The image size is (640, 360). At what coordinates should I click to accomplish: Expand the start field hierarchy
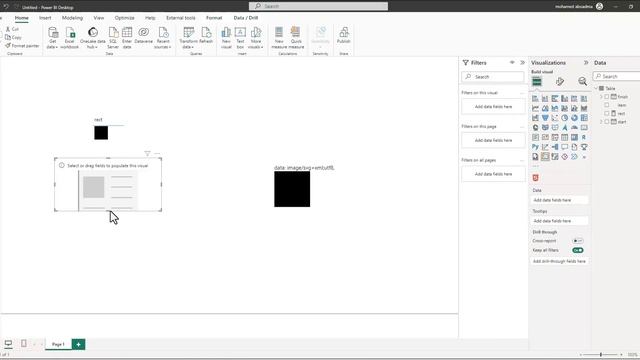601,122
